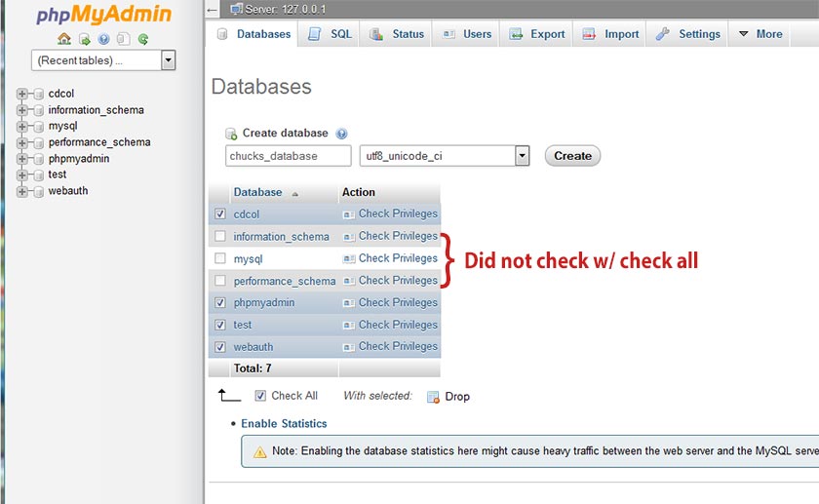Click the help icon next to Create database
This screenshot has width=819, height=504.
(x=341, y=134)
